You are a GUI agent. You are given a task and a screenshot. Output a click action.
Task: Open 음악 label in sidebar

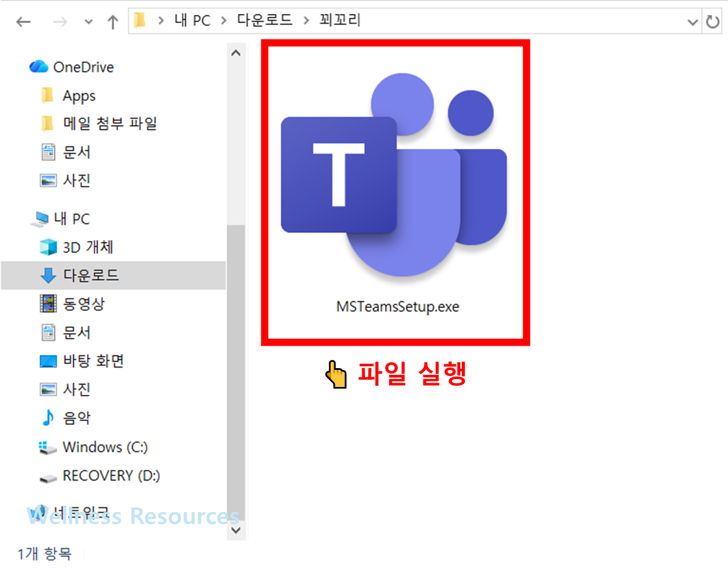(77, 418)
